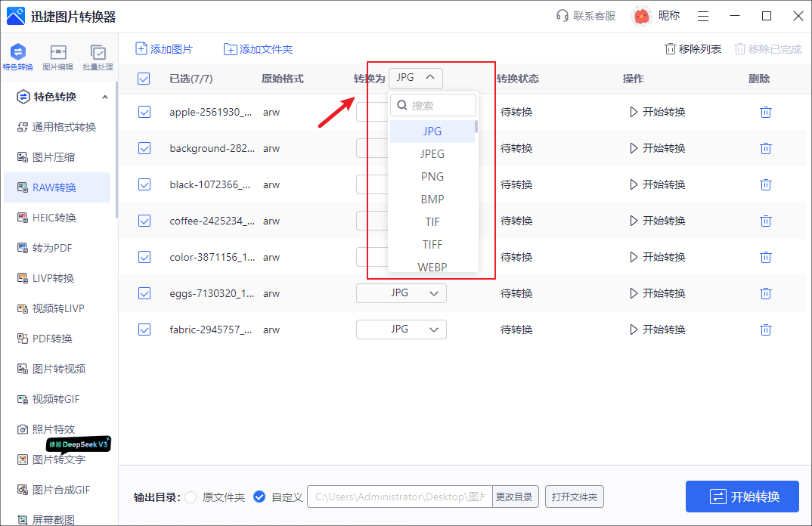
Task: Click 更改目录 to change output directory
Action: click(x=516, y=497)
